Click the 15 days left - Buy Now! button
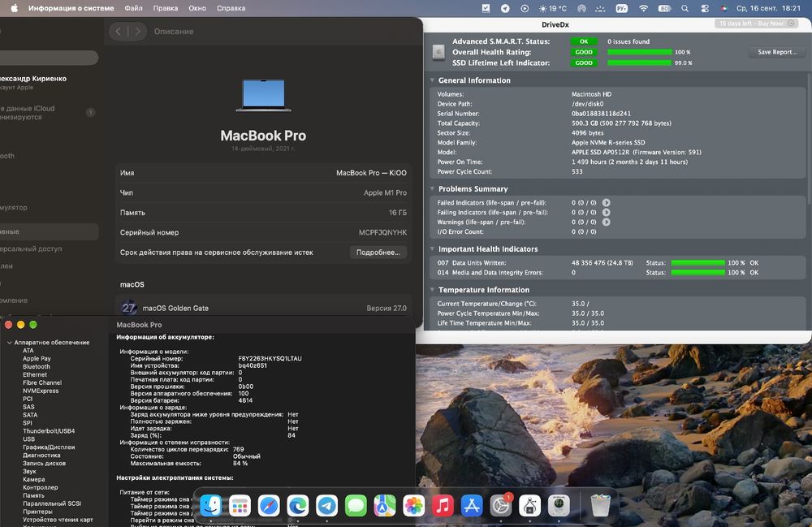This screenshot has height=527, width=812. tap(756, 24)
